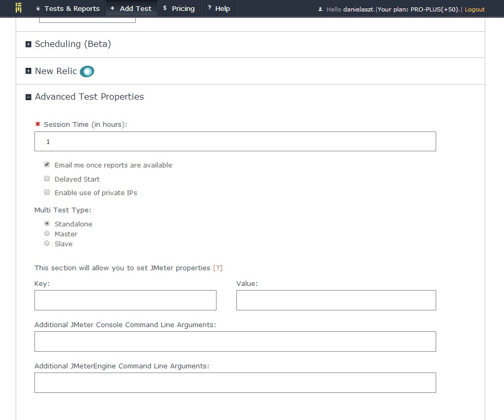Enable the Delayed Start checkbox
This screenshot has width=504, height=420.
coord(47,178)
